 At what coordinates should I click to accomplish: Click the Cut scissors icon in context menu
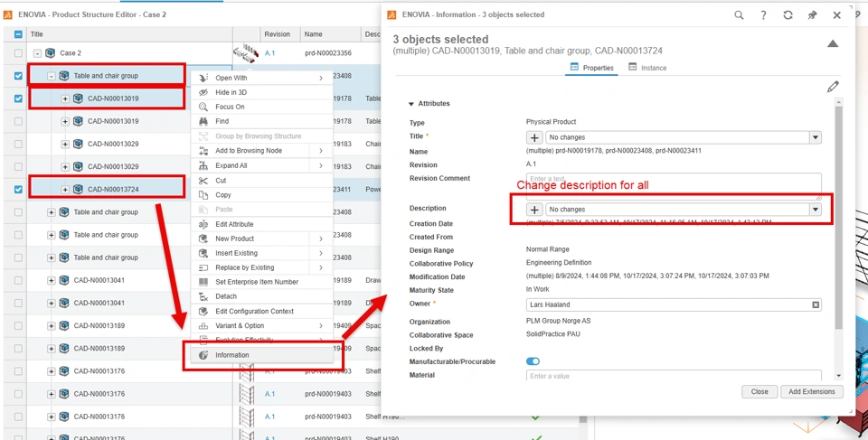203,181
